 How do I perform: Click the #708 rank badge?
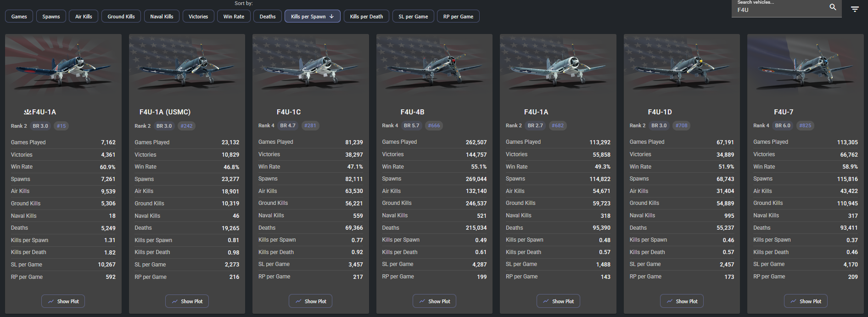[x=682, y=125]
